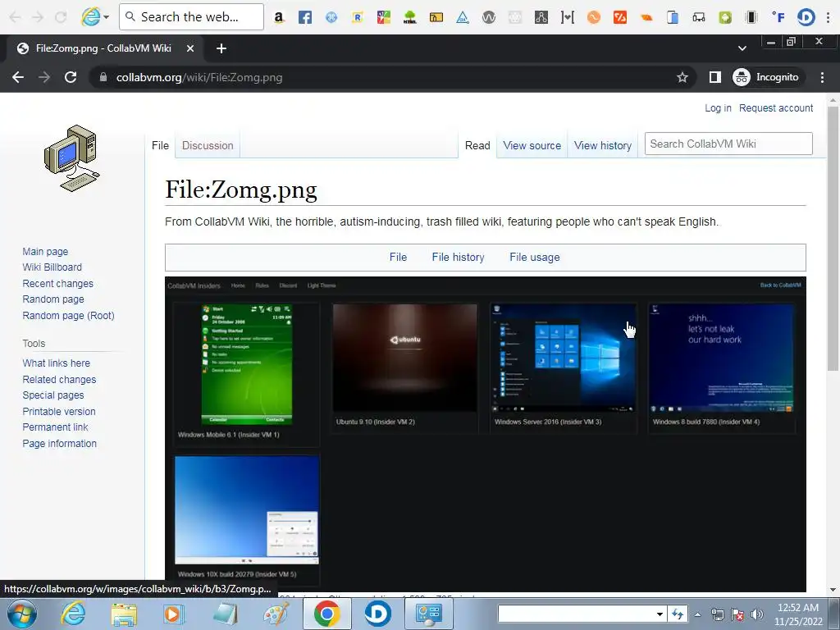Switch to the File tab
The width and height of the screenshot is (840, 630).
[x=160, y=145]
